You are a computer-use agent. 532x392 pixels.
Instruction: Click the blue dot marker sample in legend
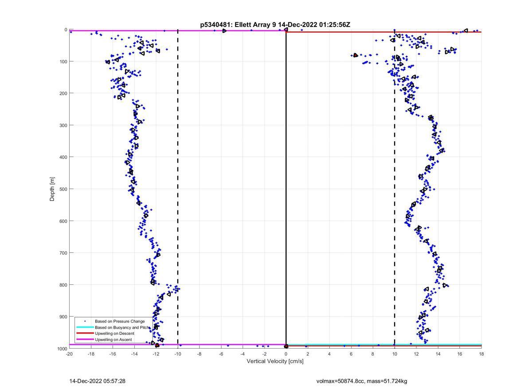[x=85, y=321]
